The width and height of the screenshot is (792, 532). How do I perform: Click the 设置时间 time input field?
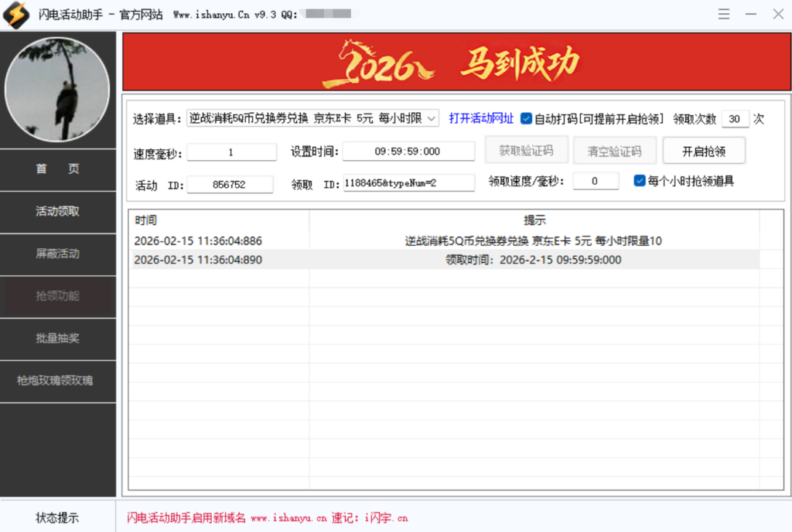coord(408,152)
